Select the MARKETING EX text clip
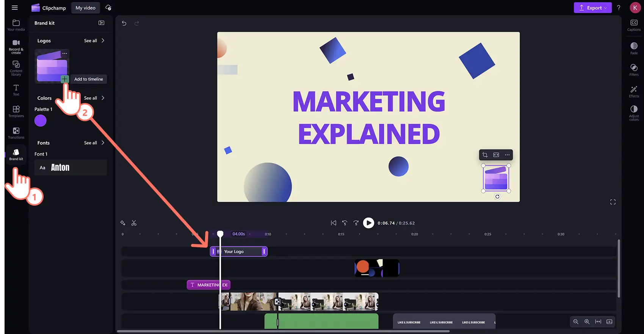The image size is (644, 334). pos(208,285)
